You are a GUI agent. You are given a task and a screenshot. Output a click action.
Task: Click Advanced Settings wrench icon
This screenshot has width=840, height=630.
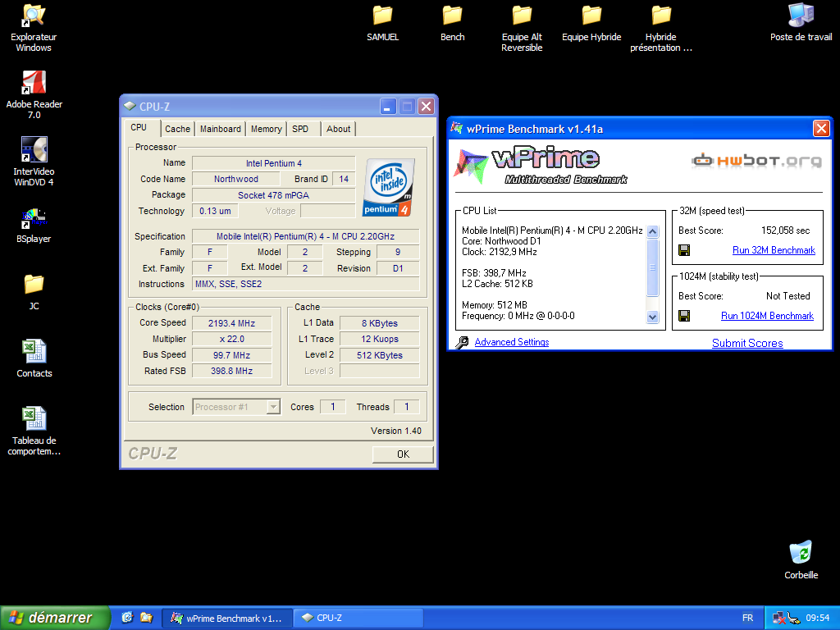click(x=462, y=342)
